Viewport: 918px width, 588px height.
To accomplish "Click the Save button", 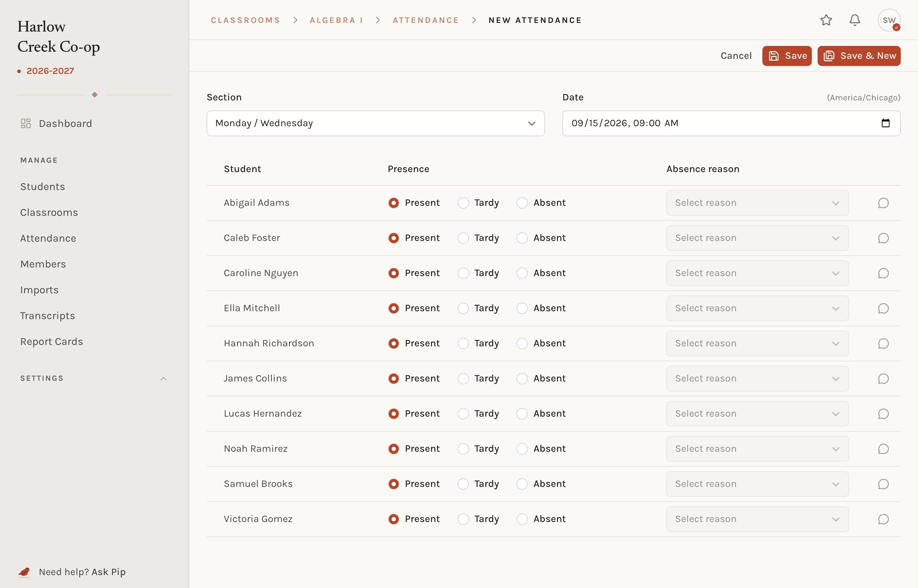I will tap(787, 56).
